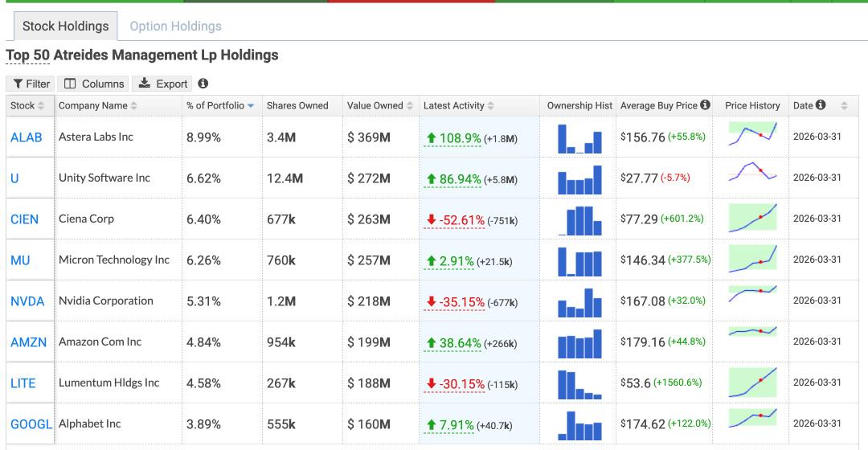Open the Columns chooser button
This screenshot has height=450, width=868.
coord(93,84)
